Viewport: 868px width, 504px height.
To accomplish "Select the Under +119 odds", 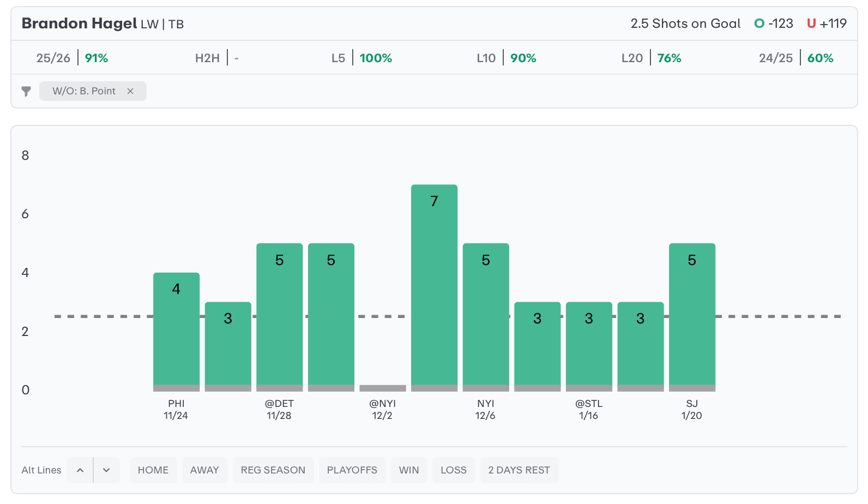I will (827, 23).
